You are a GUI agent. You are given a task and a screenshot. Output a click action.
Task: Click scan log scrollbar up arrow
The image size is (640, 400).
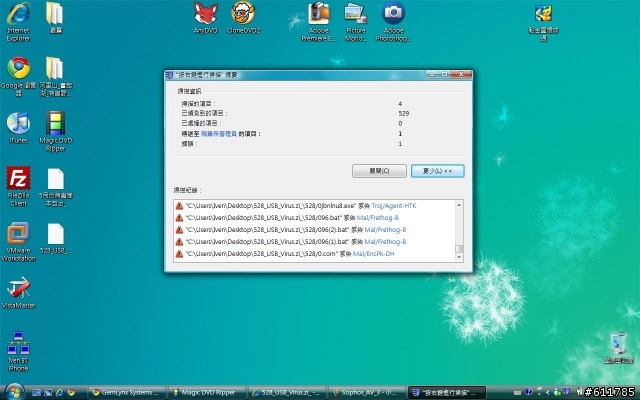pos(459,204)
